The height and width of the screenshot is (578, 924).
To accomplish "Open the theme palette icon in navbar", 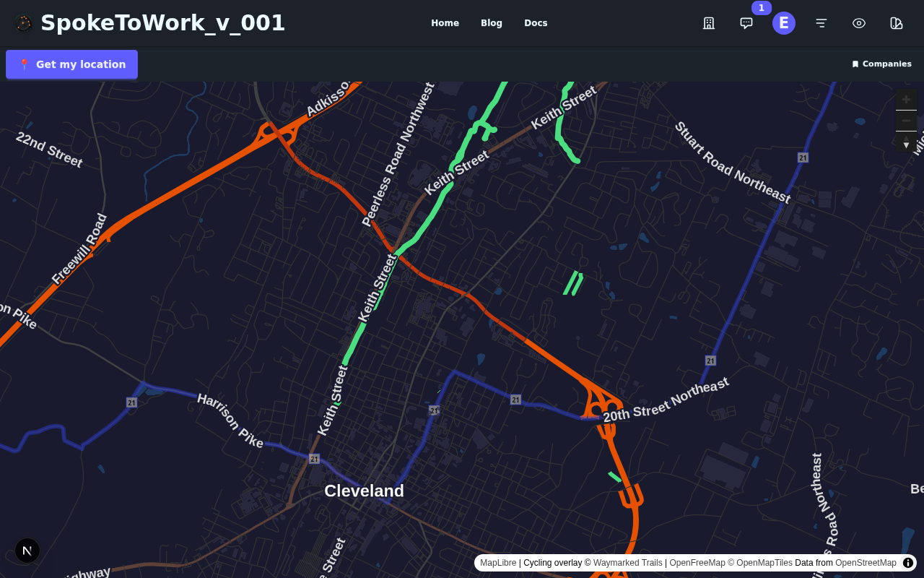I will pos(896,22).
